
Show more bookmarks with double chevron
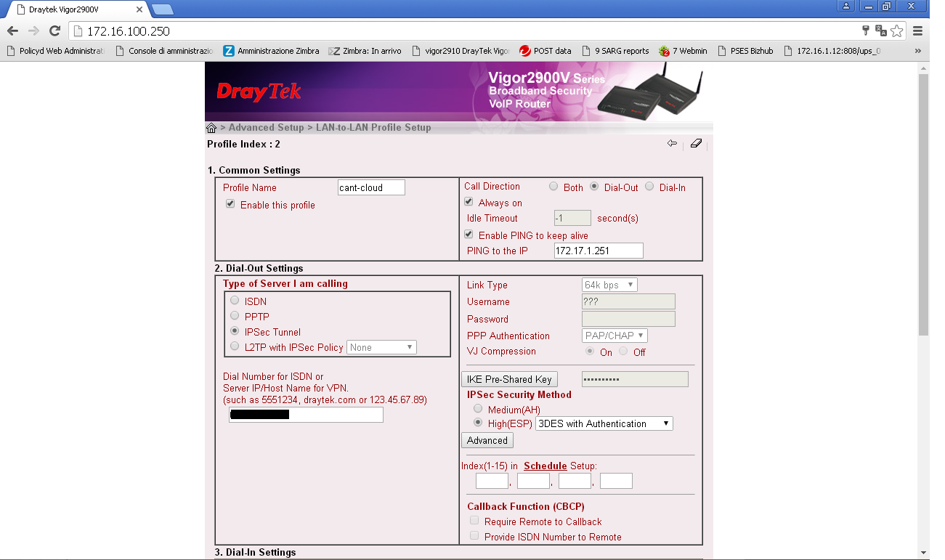coord(918,51)
